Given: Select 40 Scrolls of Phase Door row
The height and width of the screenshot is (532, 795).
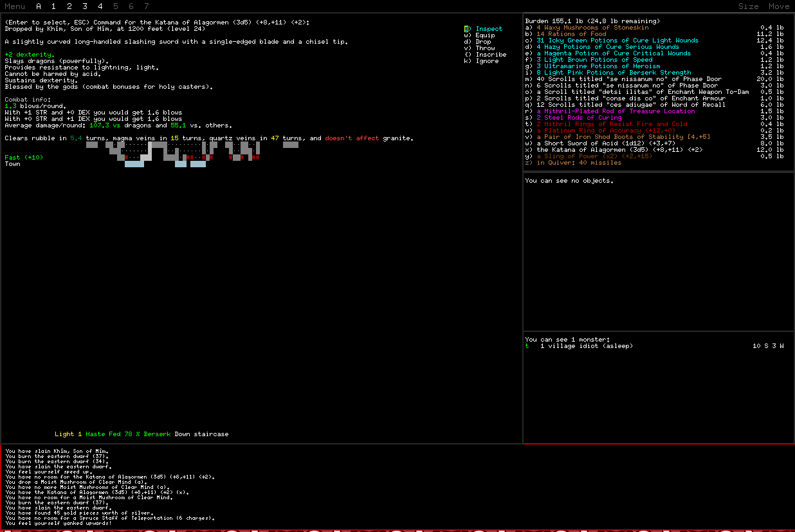Looking at the screenshot, I should coord(654,79).
